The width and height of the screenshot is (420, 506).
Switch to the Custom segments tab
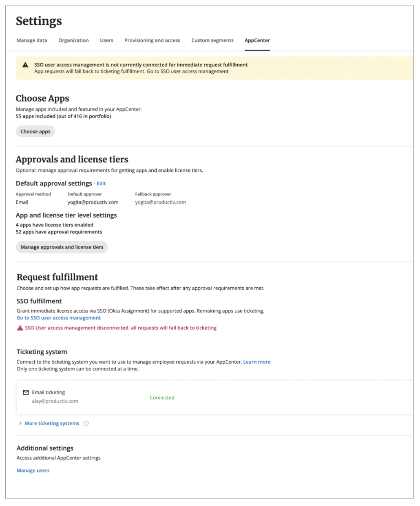(212, 40)
